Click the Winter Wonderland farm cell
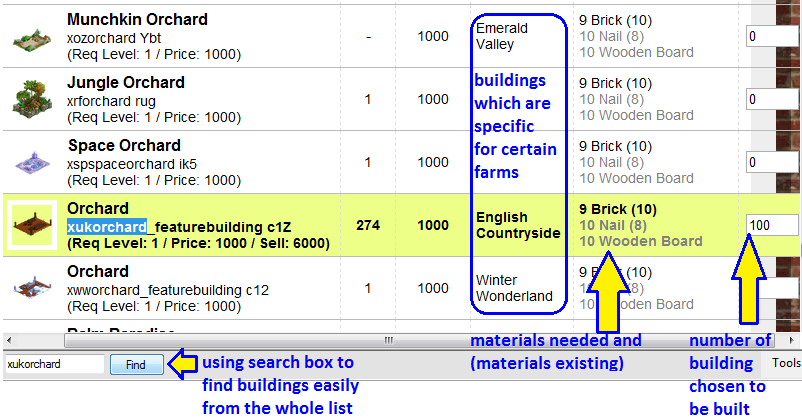 (x=514, y=288)
